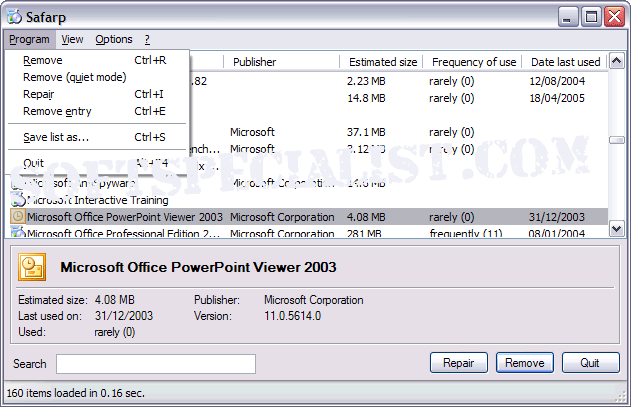Open the Program menu
Viewport: 631px width, 407px height.
click(x=29, y=39)
